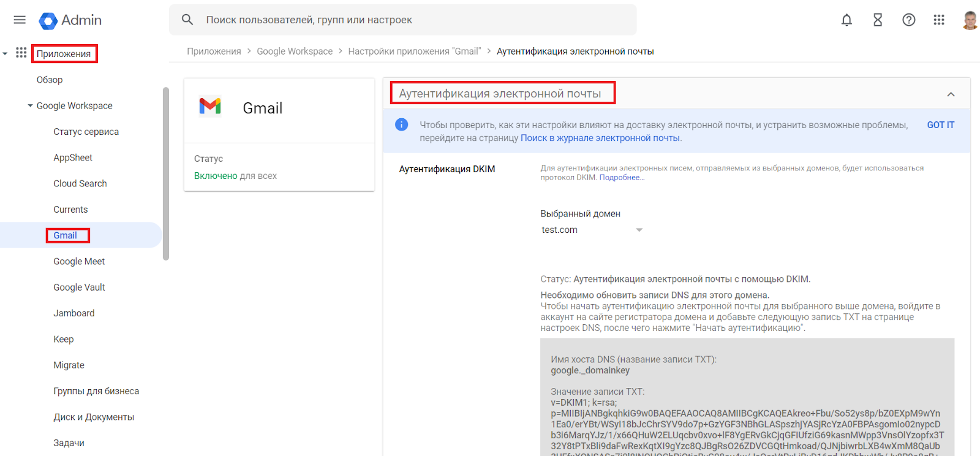The image size is (980, 456).
Task: Open the main hamburger menu
Action: (x=20, y=20)
